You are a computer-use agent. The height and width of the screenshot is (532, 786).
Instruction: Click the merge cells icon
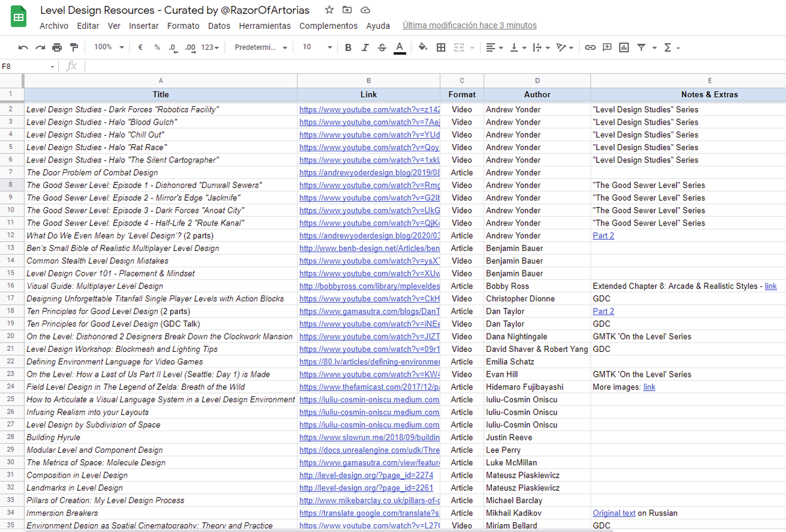[x=458, y=47]
